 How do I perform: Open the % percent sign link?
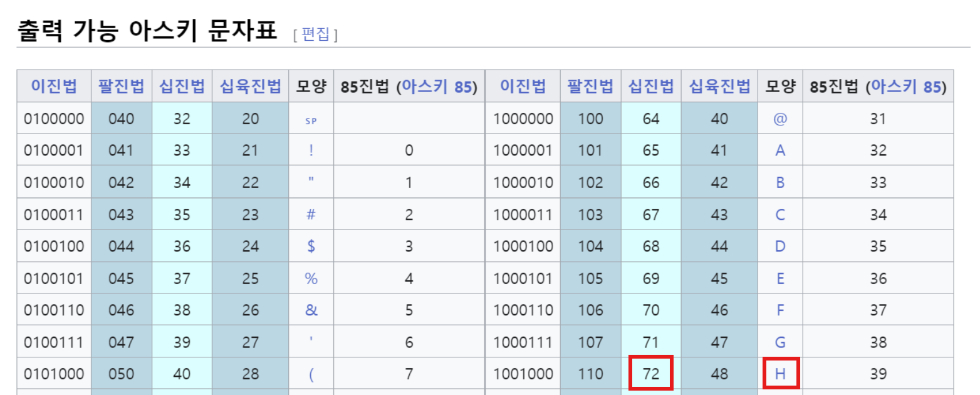(311, 278)
